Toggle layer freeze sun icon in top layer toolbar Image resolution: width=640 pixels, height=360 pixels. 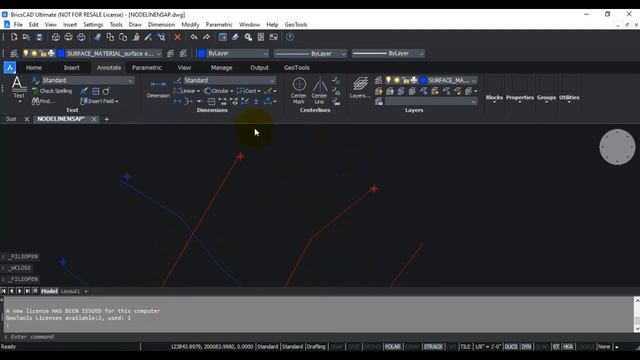(34, 53)
